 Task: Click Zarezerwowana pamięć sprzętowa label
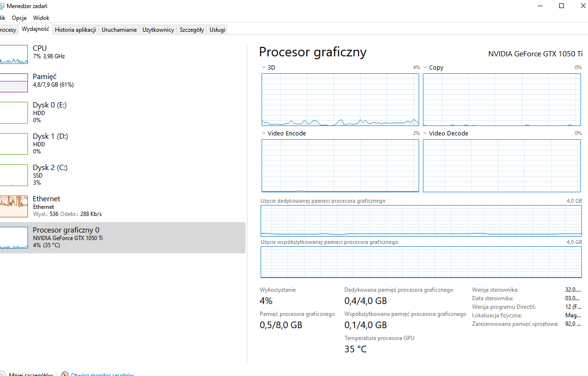coord(515,324)
